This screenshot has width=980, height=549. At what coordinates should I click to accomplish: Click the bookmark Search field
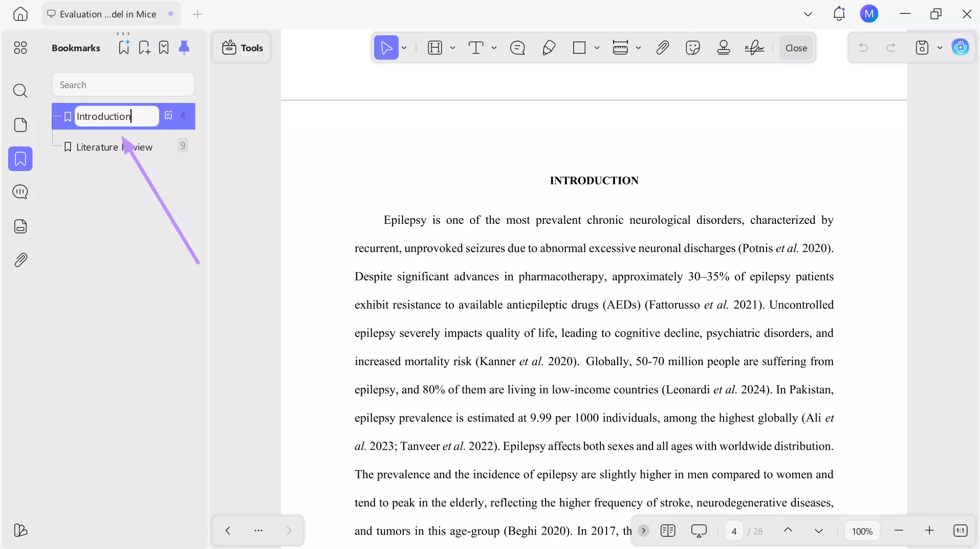tap(123, 85)
